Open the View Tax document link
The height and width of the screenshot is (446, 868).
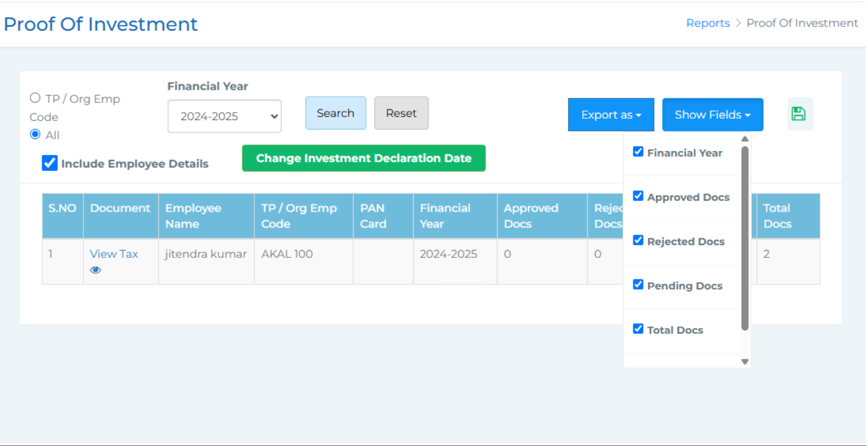click(x=114, y=254)
